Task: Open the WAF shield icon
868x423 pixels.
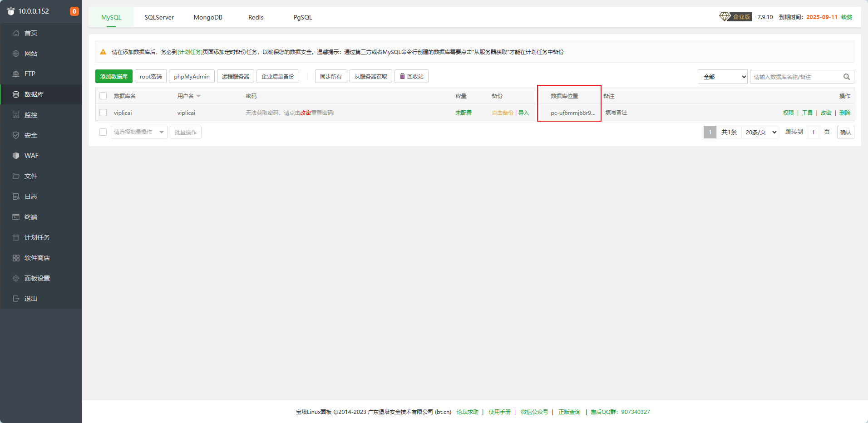Action: point(16,156)
